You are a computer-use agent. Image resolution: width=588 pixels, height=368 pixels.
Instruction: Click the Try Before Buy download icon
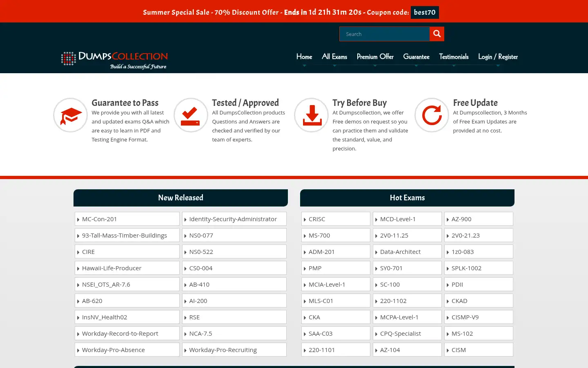tap(312, 115)
